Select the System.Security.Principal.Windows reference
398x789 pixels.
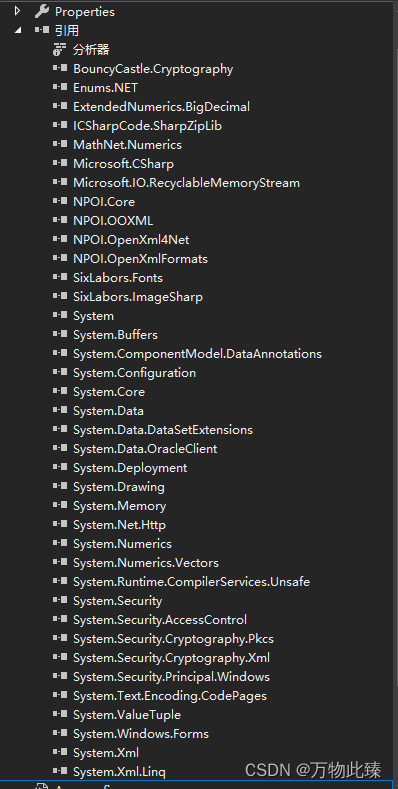pyautogui.click(x=171, y=677)
